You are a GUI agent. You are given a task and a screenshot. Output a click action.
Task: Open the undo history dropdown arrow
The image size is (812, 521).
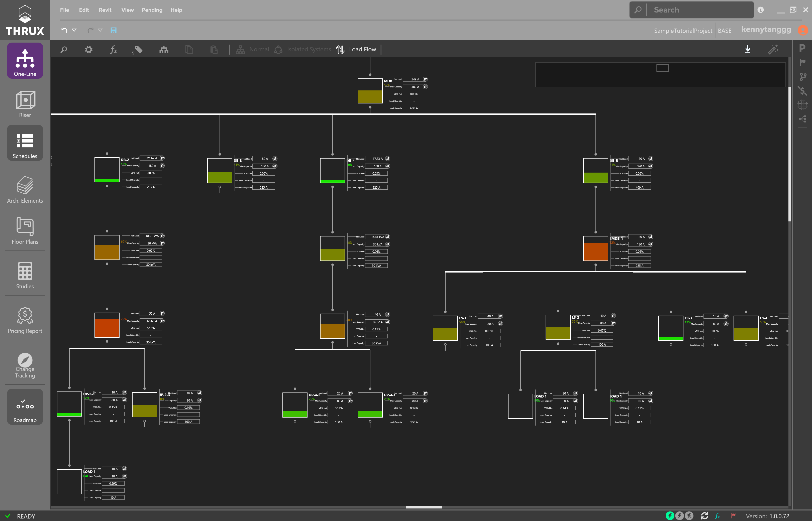click(x=74, y=30)
